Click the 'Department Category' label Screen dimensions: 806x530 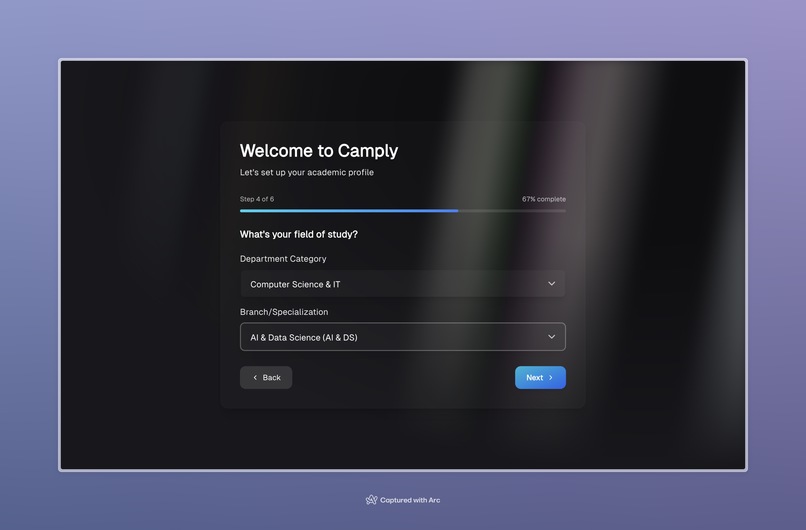coord(283,259)
